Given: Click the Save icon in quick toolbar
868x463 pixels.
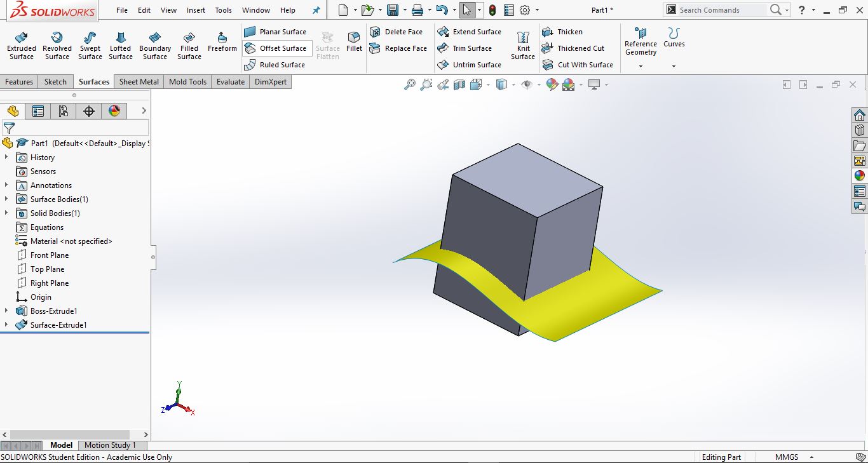Looking at the screenshot, I should (x=393, y=10).
